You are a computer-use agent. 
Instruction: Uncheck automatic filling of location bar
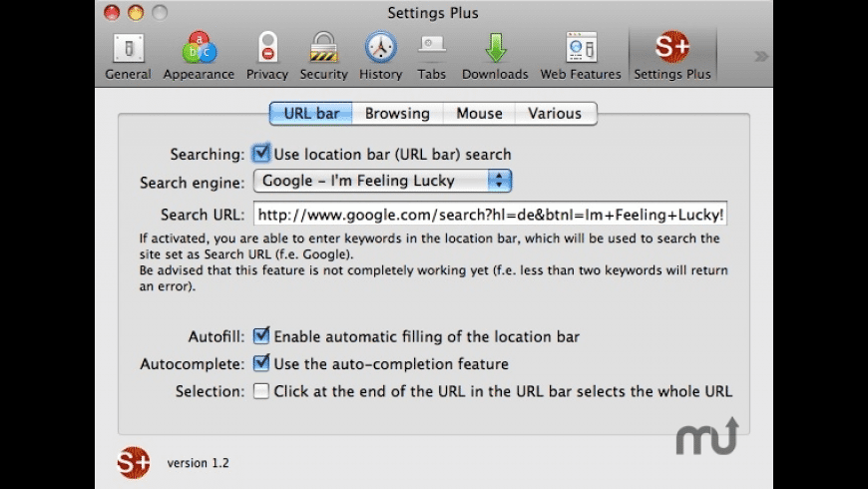click(x=261, y=336)
